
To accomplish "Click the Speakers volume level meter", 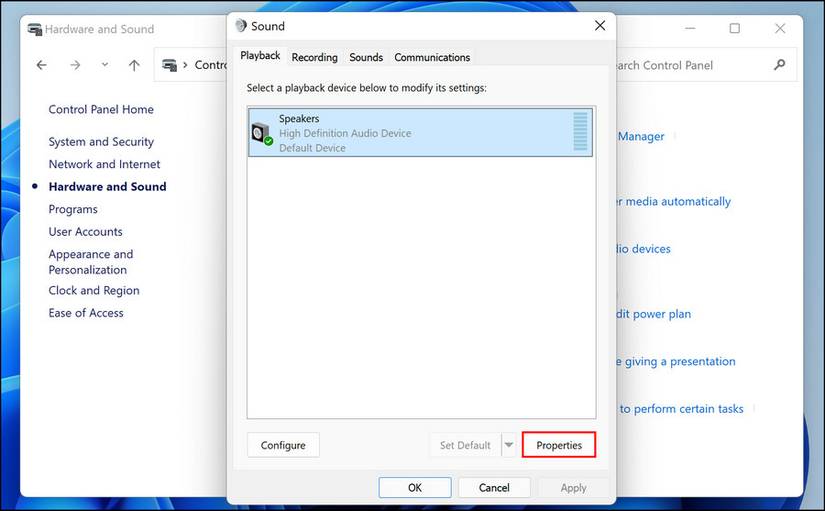I will click(x=580, y=132).
